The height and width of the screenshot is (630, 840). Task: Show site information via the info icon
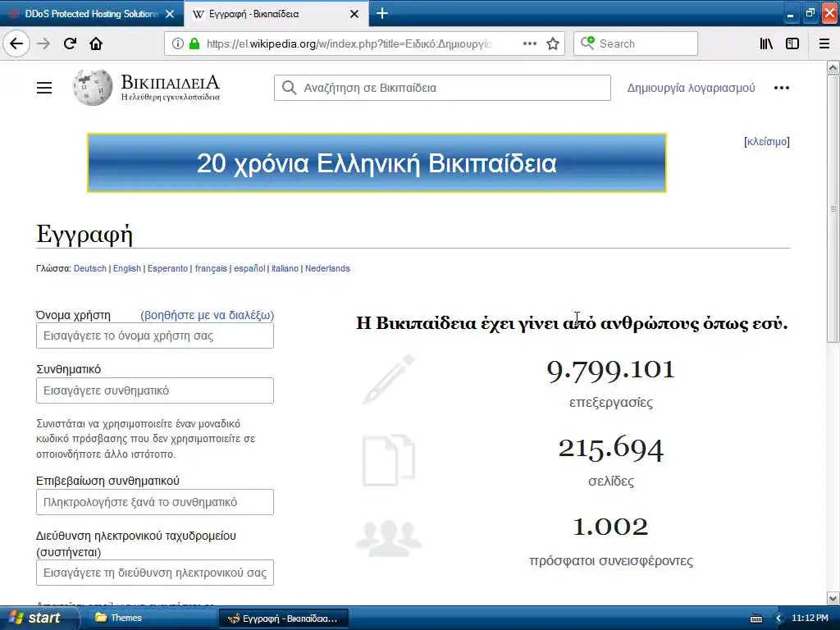click(x=177, y=44)
